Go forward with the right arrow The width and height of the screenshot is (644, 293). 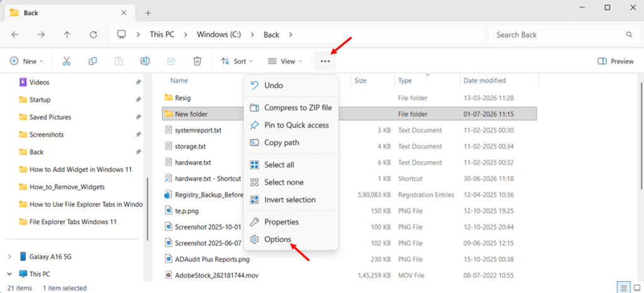click(41, 35)
